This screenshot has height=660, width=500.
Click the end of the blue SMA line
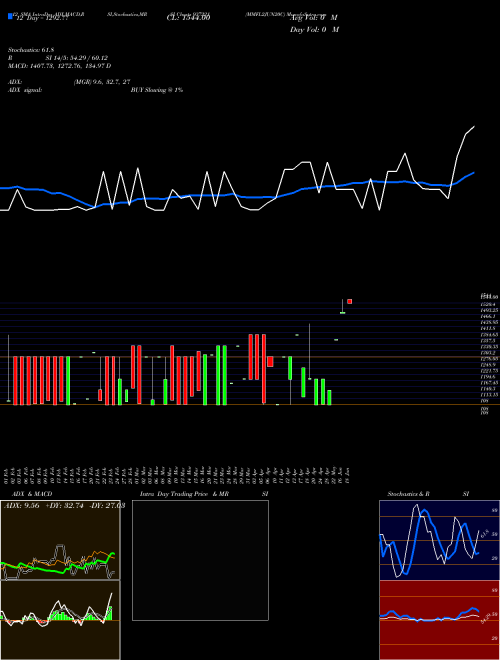coord(474,173)
